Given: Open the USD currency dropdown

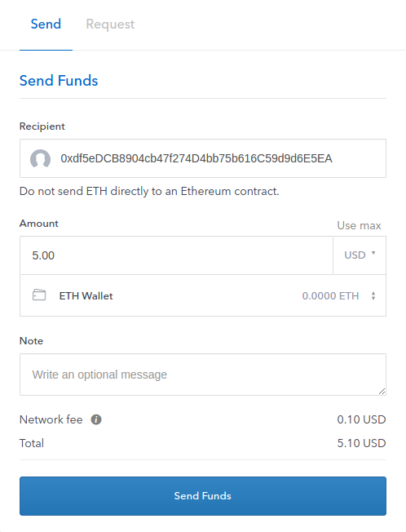Looking at the screenshot, I should pyautogui.click(x=360, y=255).
